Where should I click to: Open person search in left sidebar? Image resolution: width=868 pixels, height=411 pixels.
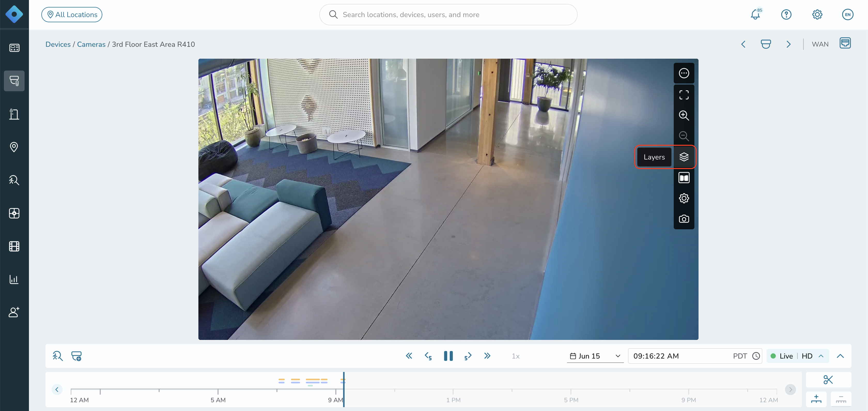(x=14, y=180)
